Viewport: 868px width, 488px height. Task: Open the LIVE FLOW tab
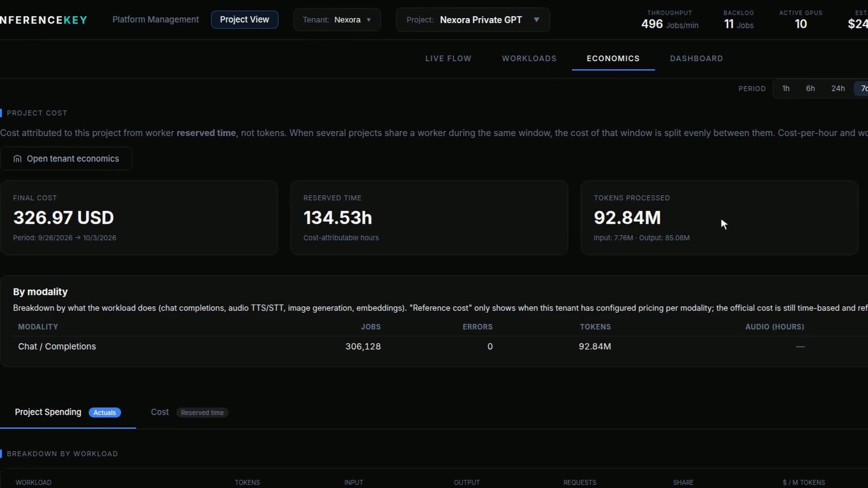(448, 59)
